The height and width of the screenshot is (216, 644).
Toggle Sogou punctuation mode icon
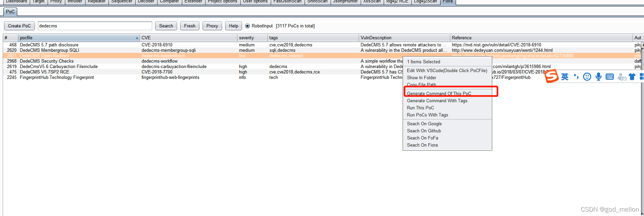(x=576, y=77)
